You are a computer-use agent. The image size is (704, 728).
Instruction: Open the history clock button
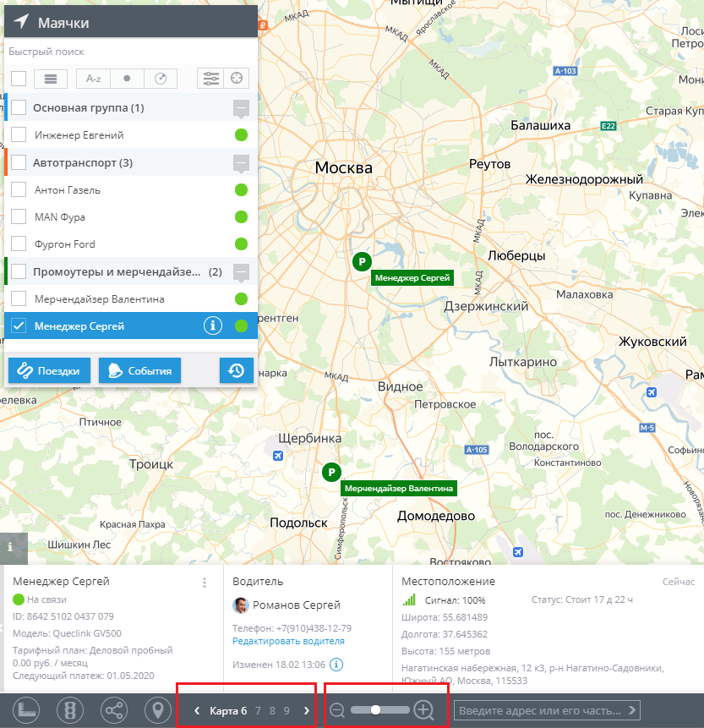click(236, 370)
